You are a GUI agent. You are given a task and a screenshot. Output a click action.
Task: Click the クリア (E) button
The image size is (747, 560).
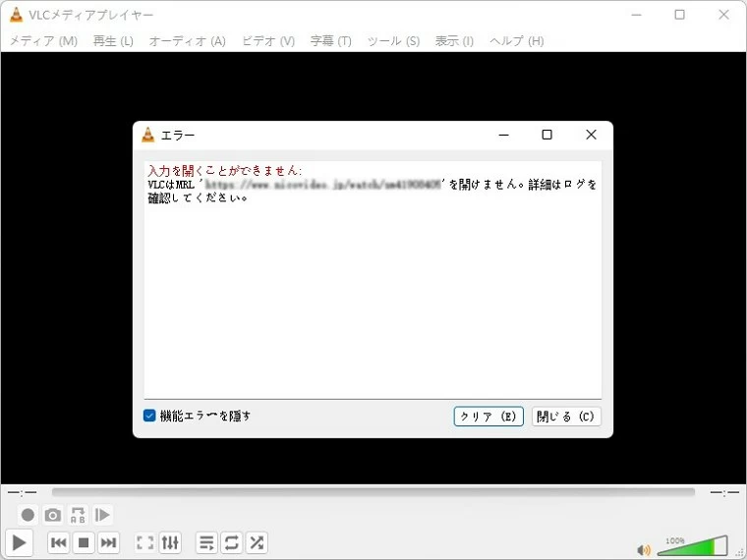tap(488, 417)
